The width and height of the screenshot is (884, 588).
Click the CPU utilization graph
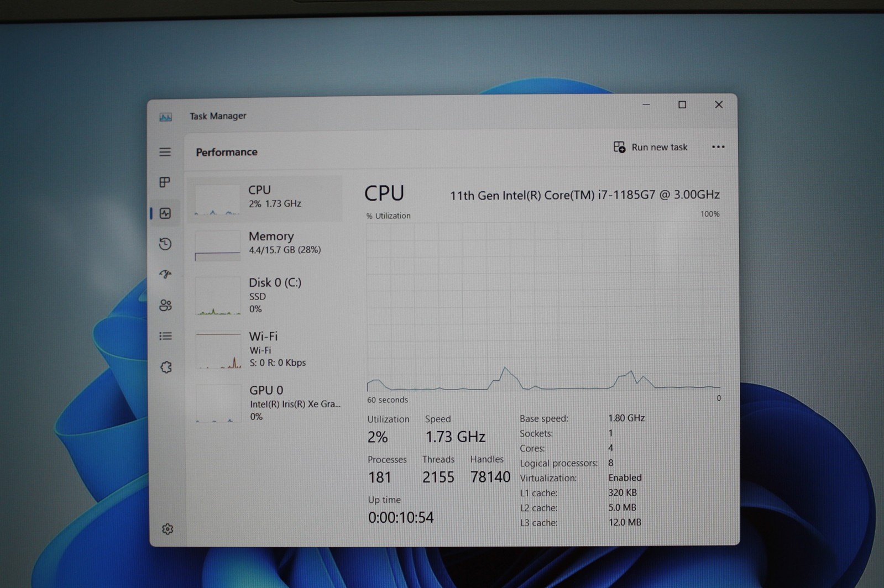click(x=543, y=307)
